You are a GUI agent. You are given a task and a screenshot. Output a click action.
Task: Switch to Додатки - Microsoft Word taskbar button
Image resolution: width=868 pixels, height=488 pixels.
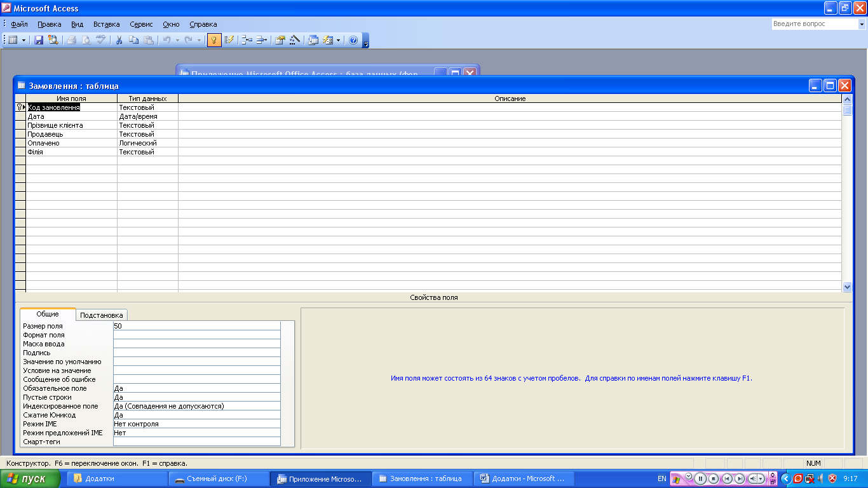pos(524,478)
